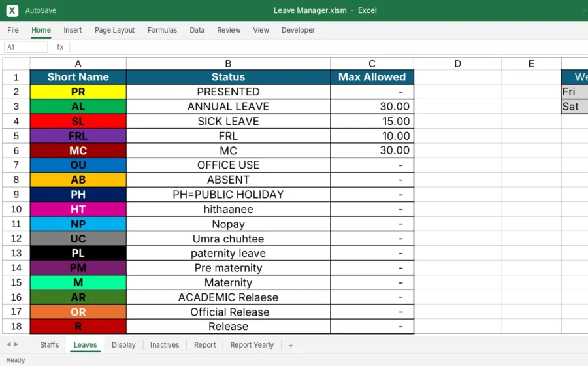The image size is (588, 366).
Task: Select row 1 header
Action: [16, 77]
